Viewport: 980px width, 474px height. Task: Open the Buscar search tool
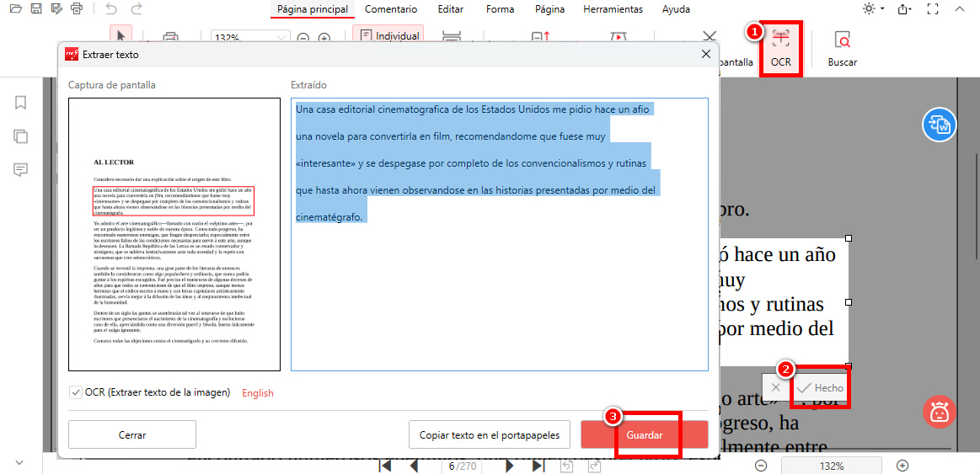click(842, 48)
